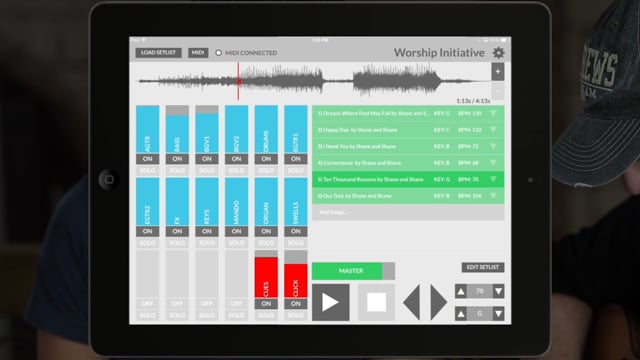640x360 pixels.
Task: Select song 5 Ten Thousand Reasons
Action: [x=408, y=179]
